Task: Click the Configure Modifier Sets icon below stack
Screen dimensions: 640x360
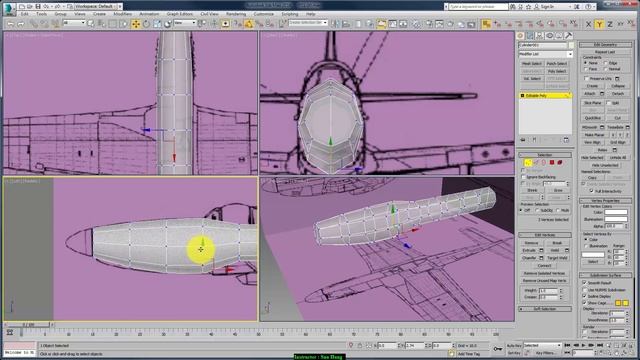Action: click(566, 140)
